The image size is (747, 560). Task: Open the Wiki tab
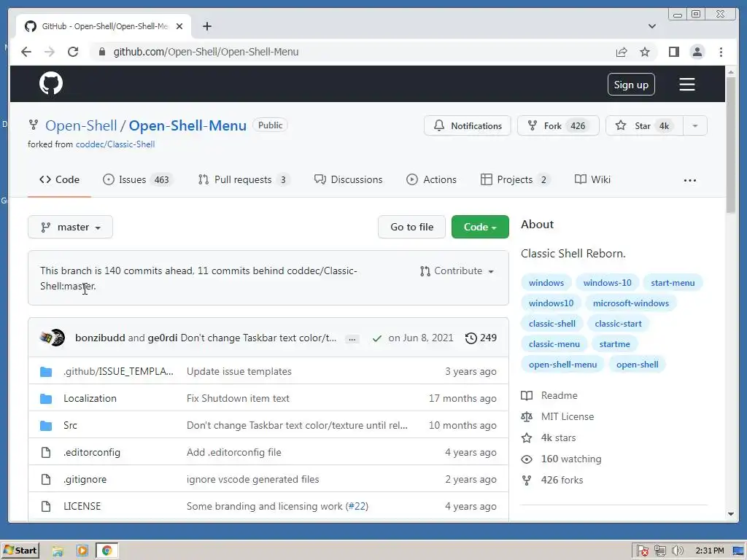click(x=592, y=179)
